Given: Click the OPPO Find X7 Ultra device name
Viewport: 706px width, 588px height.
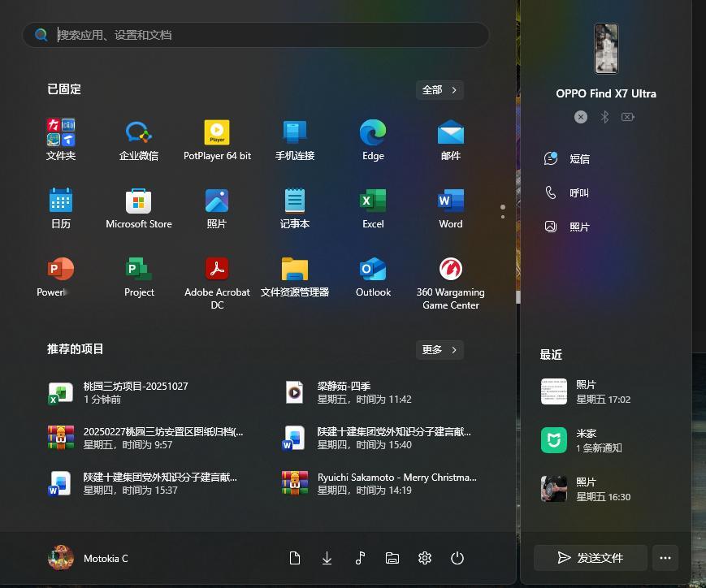Looking at the screenshot, I should click(606, 93).
